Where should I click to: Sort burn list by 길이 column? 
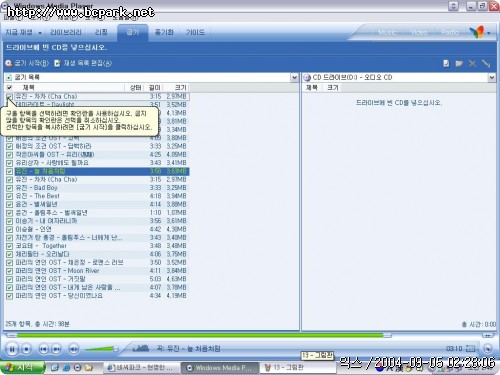click(154, 88)
